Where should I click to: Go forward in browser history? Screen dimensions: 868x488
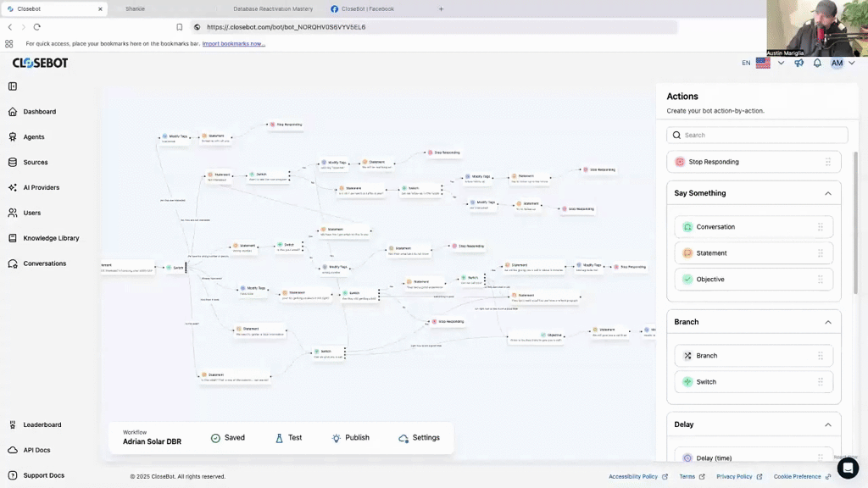pyautogui.click(x=23, y=27)
